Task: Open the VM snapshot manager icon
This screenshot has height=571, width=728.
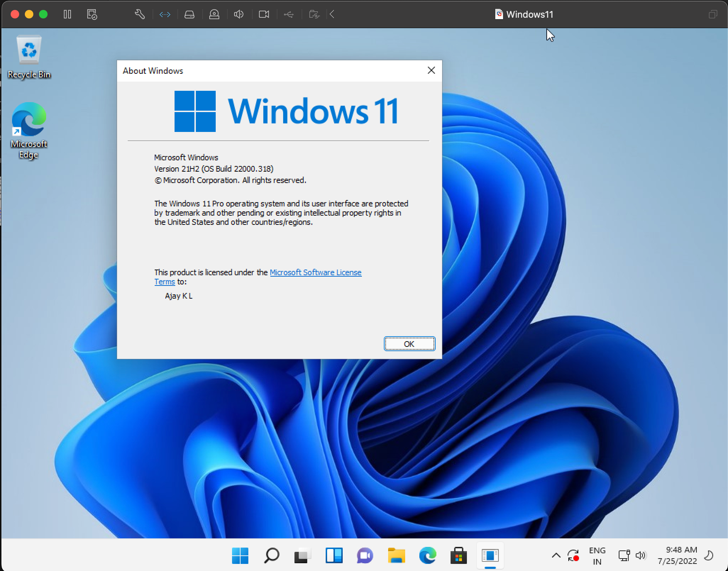Action: [x=92, y=14]
